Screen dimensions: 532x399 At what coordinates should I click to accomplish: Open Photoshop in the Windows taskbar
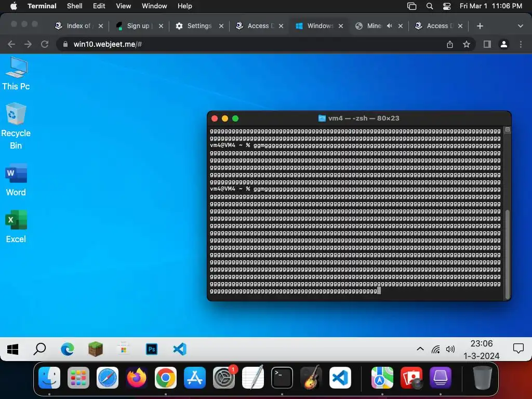click(x=152, y=349)
